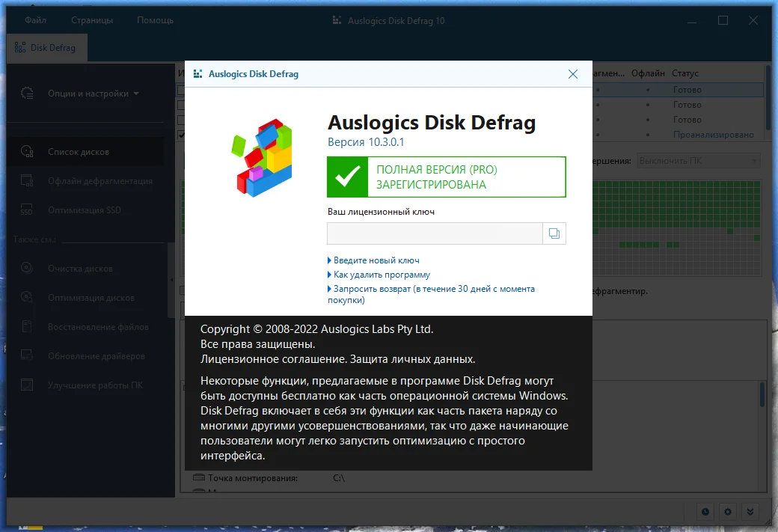Click the PC performance improvement sidebar icon
This screenshot has width=778, height=532.
[x=27, y=385]
